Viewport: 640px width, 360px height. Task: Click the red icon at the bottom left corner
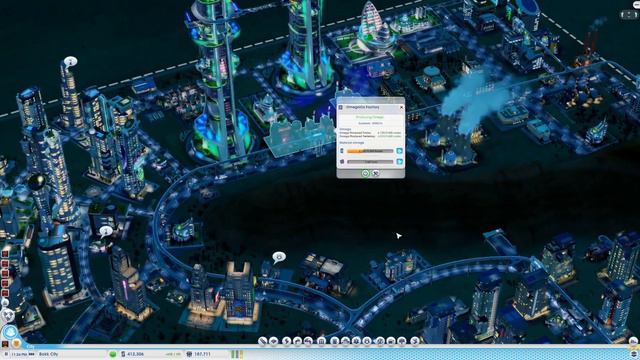click(x=5, y=344)
